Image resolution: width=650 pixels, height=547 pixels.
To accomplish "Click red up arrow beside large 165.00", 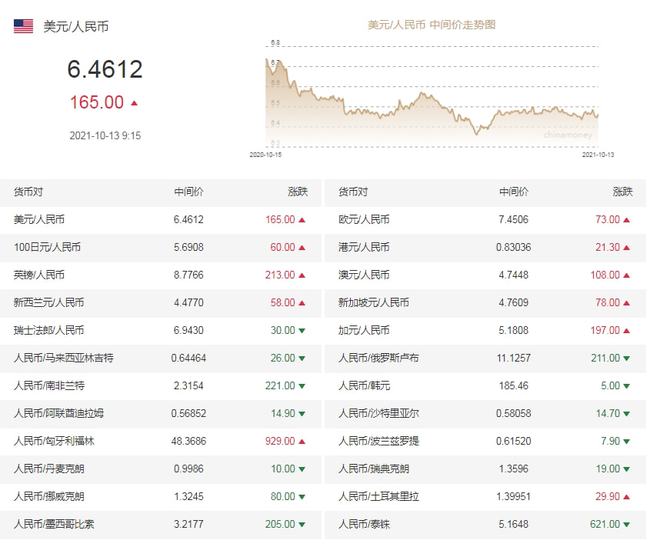I will click(134, 103).
